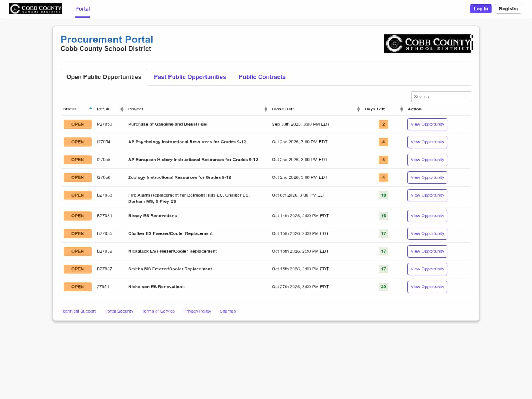The image size is (532, 399).
Task: Click the Log In button
Action: pyautogui.click(x=481, y=9)
